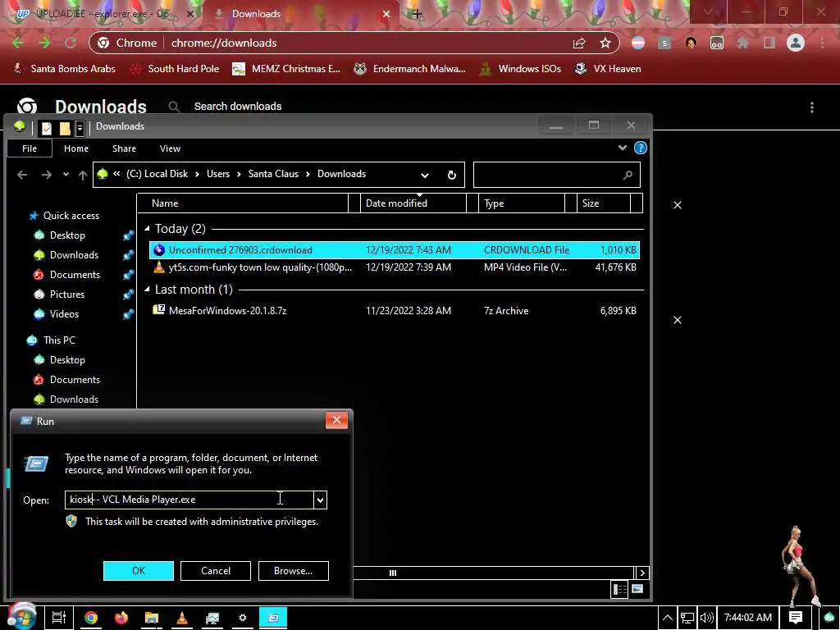Open Windows ISOs bookmark
840x630 pixels.
pos(520,69)
